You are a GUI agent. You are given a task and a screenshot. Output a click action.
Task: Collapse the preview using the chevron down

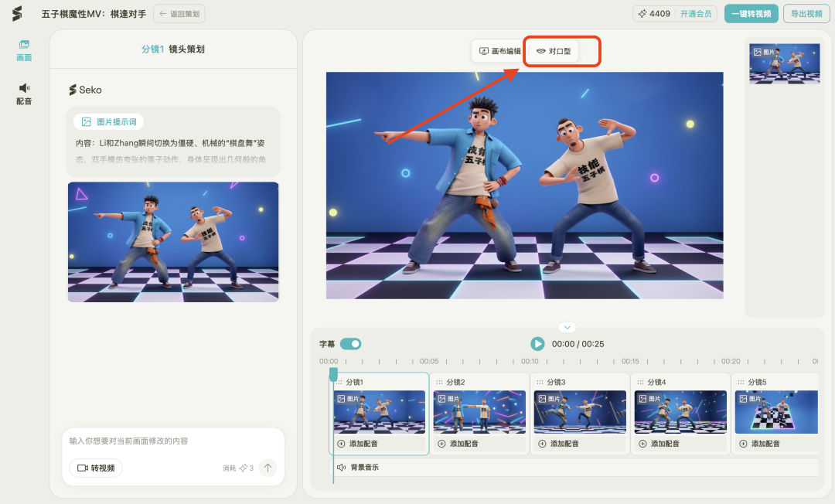coord(567,327)
